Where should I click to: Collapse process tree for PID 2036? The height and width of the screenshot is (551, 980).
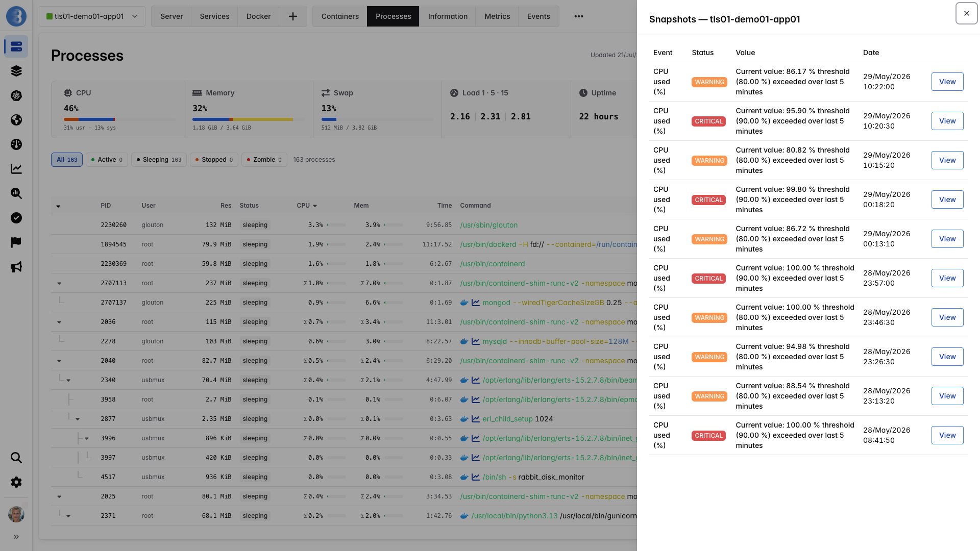pyautogui.click(x=59, y=322)
